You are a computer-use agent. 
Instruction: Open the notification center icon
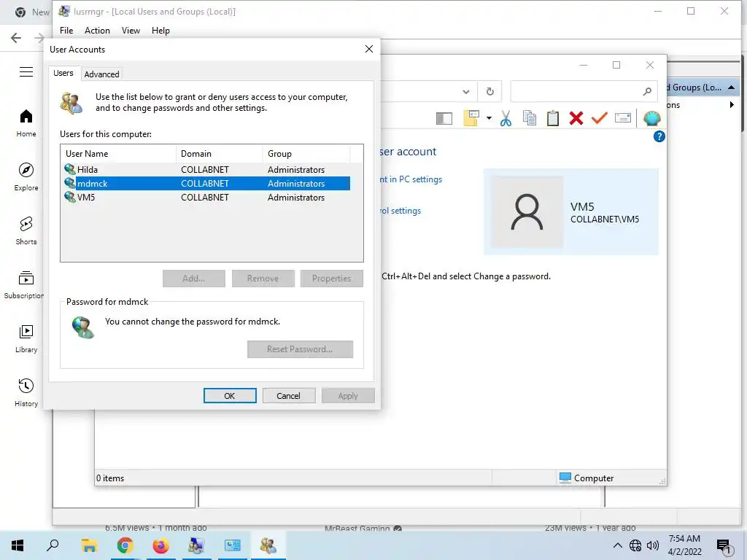tap(724, 547)
